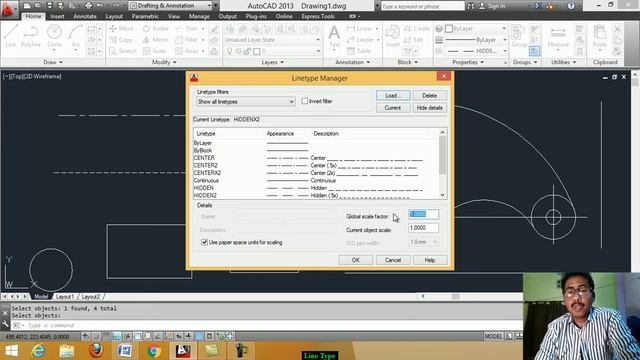This screenshot has width=640, height=360.
Task: Expand the Layers panel flyout
Action: click(272, 62)
